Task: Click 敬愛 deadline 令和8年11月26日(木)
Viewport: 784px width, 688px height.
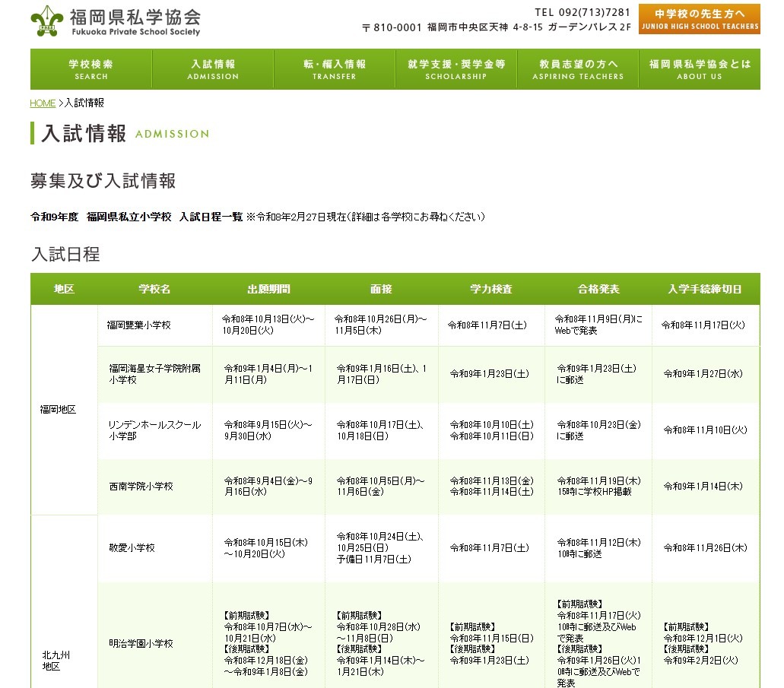Action: point(706,547)
